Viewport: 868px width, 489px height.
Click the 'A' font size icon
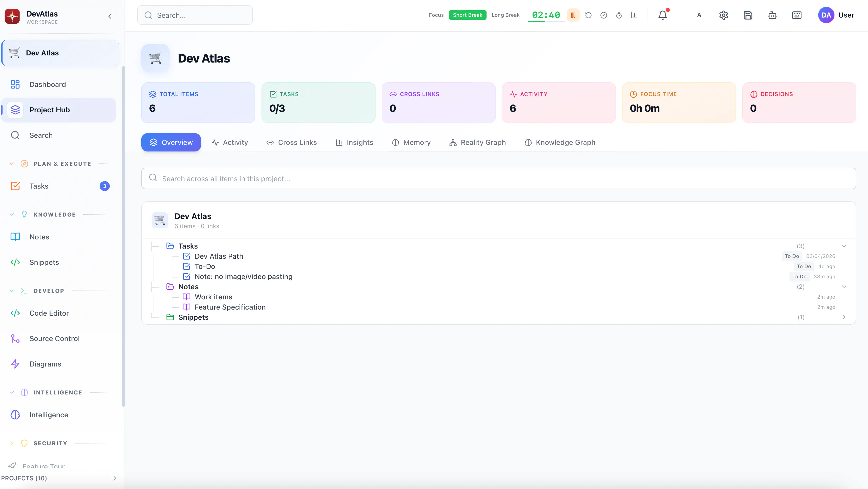[x=699, y=15]
